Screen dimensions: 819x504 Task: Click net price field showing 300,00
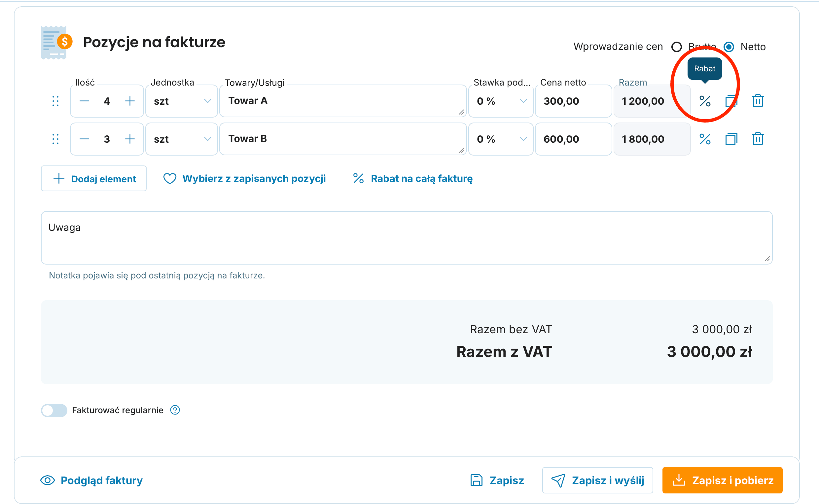pos(573,101)
